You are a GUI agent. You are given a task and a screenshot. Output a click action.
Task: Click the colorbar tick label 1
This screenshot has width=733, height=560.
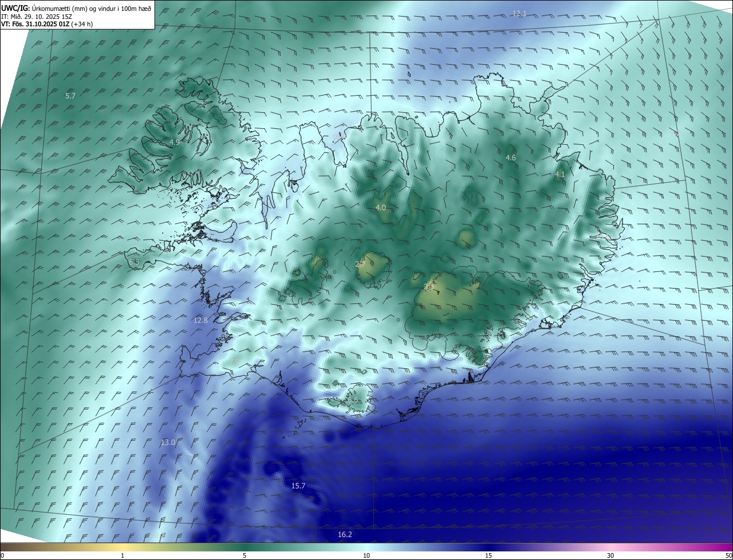click(123, 555)
